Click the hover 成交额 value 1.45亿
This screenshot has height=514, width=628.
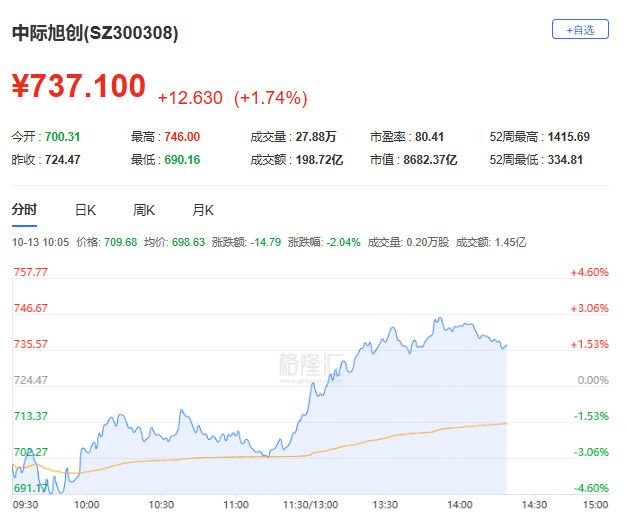pyautogui.click(x=510, y=242)
